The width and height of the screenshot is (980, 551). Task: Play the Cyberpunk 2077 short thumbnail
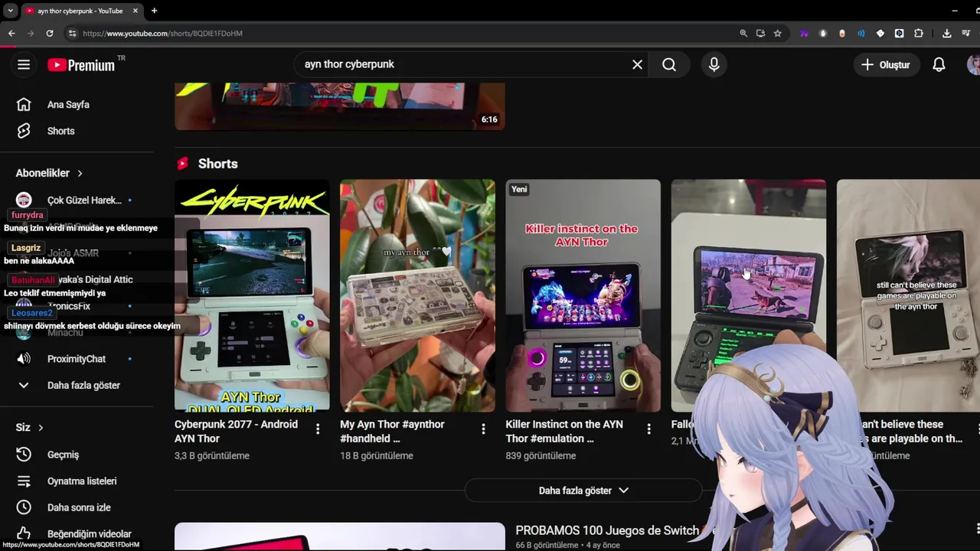click(252, 295)
